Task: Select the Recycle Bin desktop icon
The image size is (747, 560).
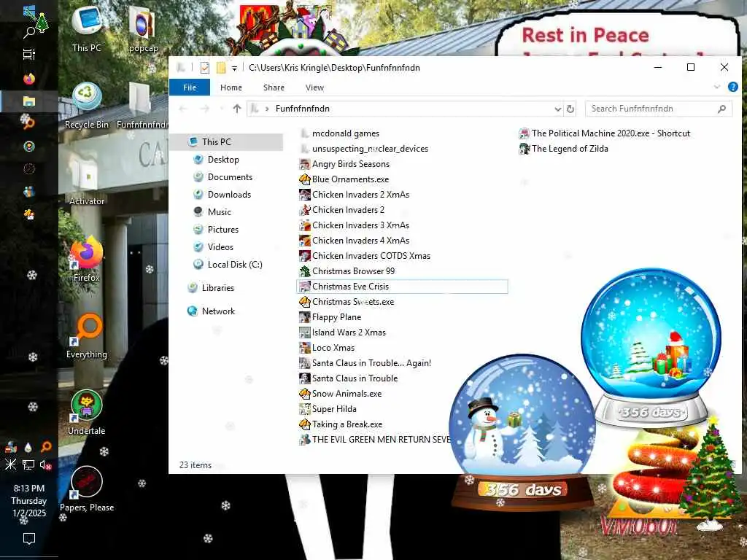Action: coord(87,106)
